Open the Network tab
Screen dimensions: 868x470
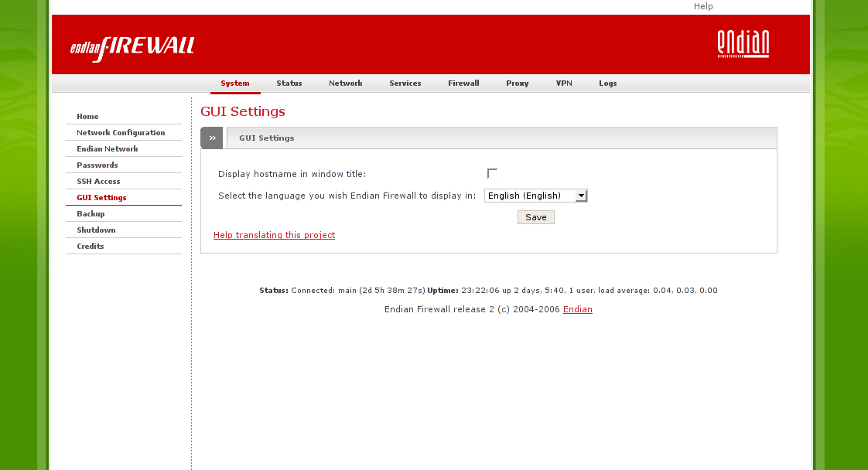point(346,83)
